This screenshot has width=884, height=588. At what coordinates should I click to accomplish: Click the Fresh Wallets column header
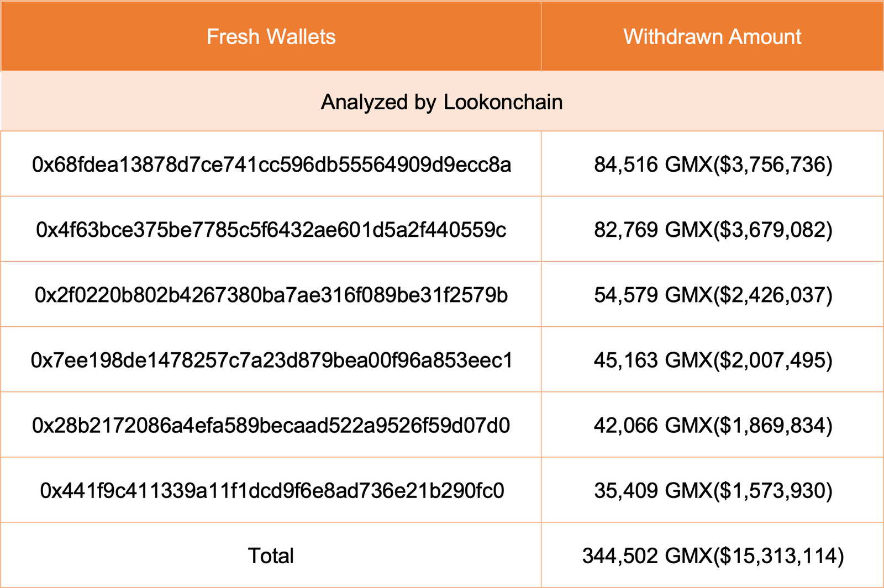pyautogui.click(x=271, y=37)
